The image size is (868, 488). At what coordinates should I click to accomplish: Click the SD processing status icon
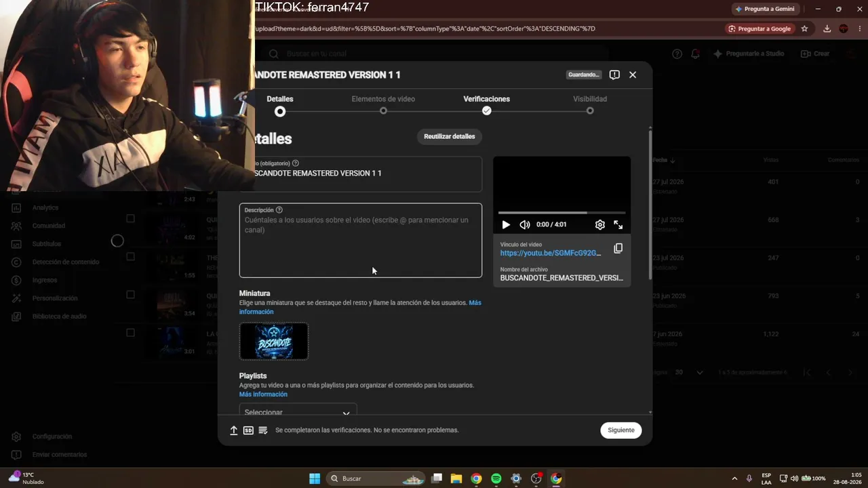pos(248,430)
